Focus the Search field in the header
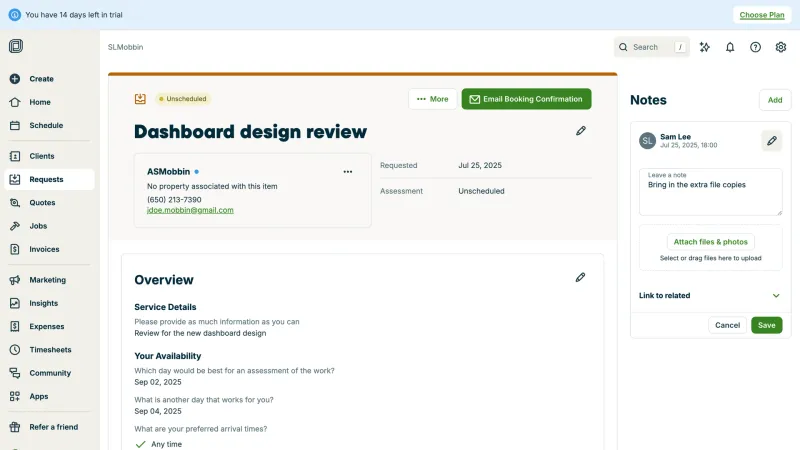Viewport: 800px width, 450px height. pyautogui.click(x=652, y=47)
